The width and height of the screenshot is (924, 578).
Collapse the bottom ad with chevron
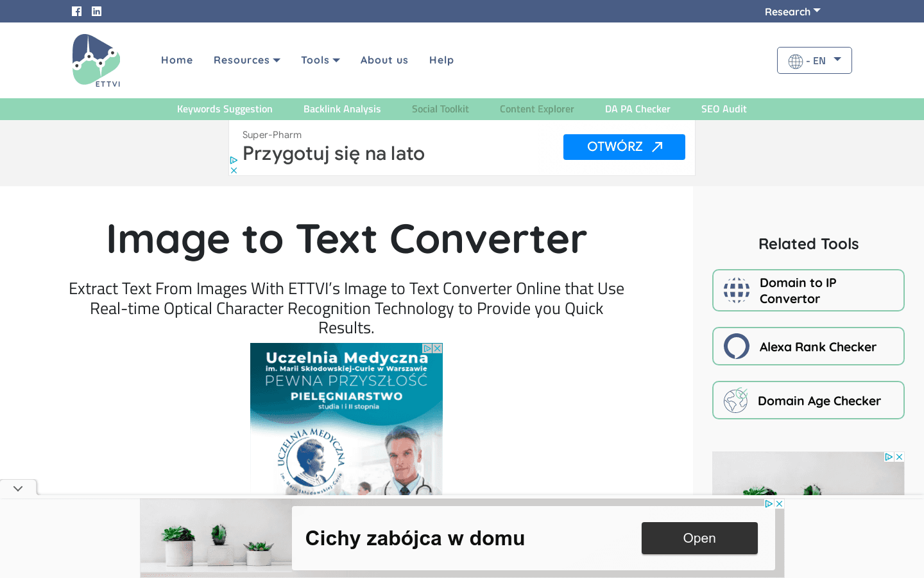click(18, 488)
